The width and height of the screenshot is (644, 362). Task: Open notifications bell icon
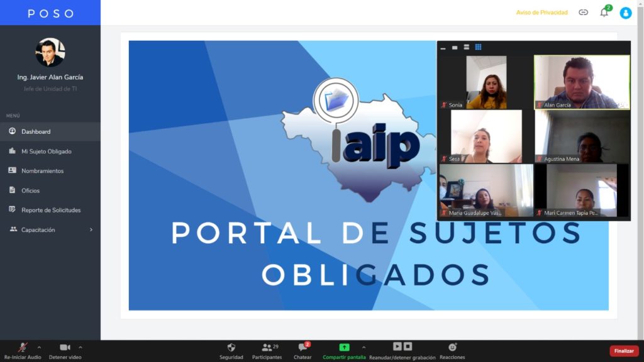[604, 13]
